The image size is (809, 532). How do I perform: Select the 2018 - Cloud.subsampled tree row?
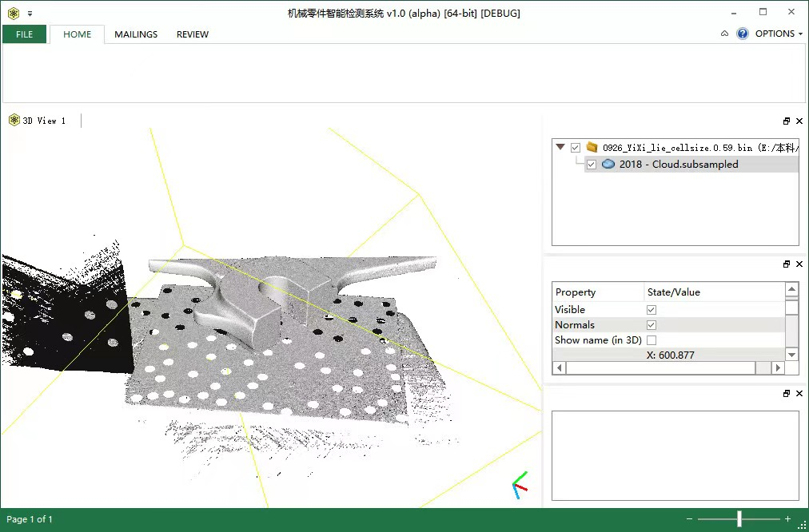(691, 165)
